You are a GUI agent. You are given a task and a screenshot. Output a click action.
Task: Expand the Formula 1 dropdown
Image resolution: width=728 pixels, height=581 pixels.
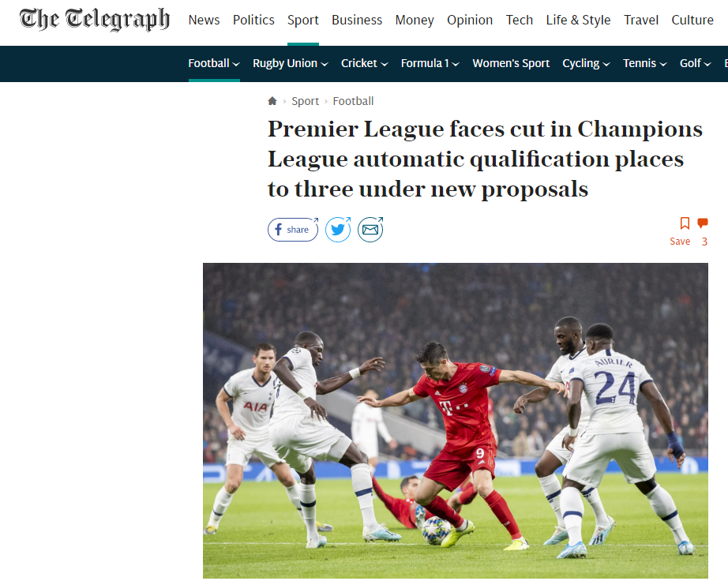pyautogui.click(x=430, y=63)
